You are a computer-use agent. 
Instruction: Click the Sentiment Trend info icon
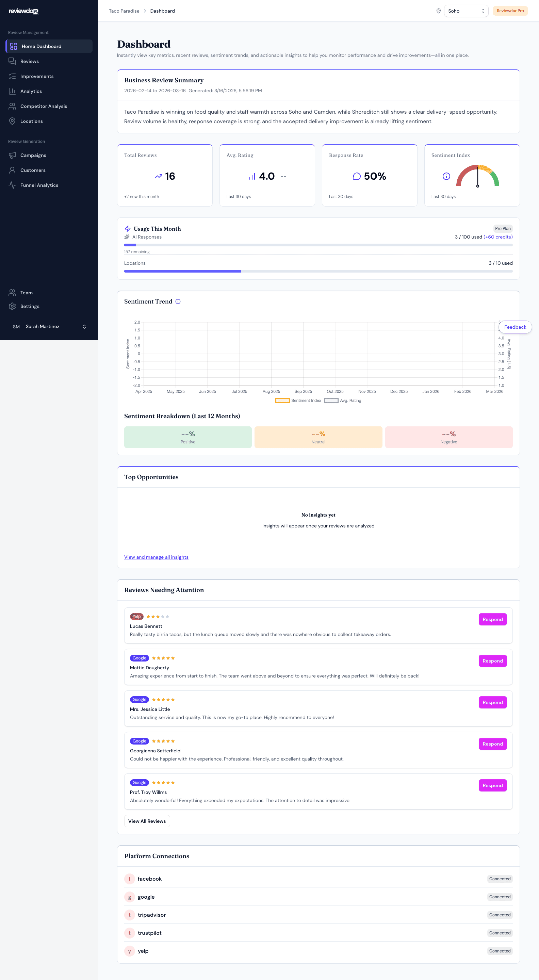tap(178, 301)
